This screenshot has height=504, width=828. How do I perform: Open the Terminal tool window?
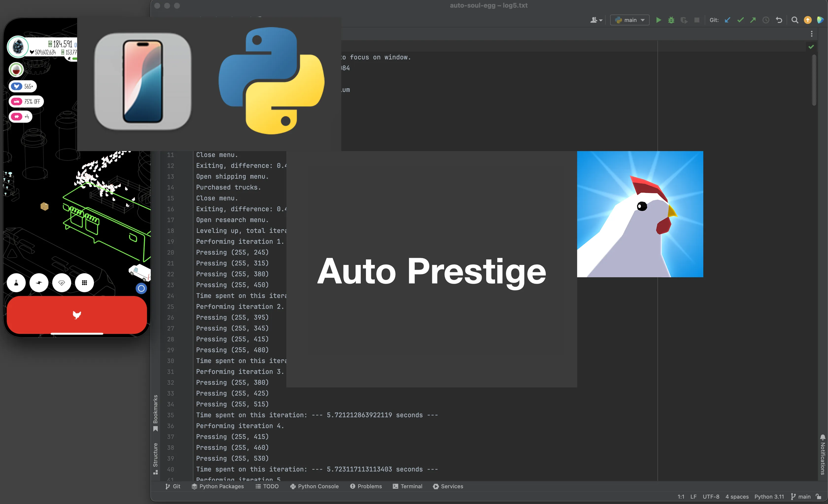click(408, 486)
